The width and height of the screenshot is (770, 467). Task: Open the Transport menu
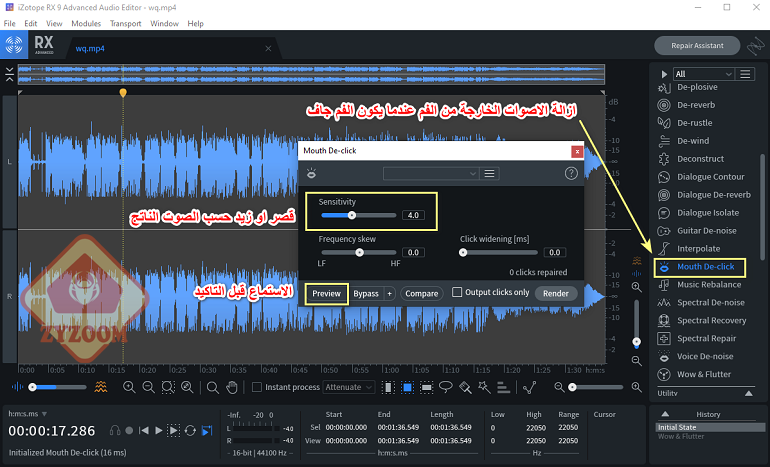(125, 23)
